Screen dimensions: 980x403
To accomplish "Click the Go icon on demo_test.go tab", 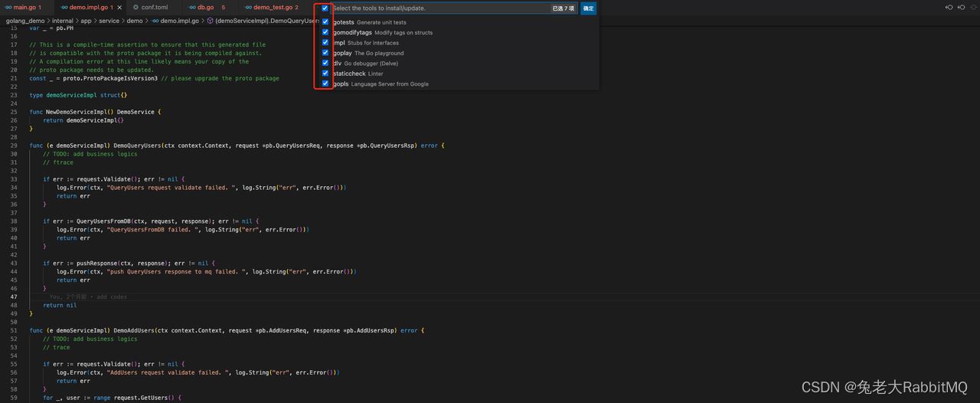I will click(x=248, y=8).
